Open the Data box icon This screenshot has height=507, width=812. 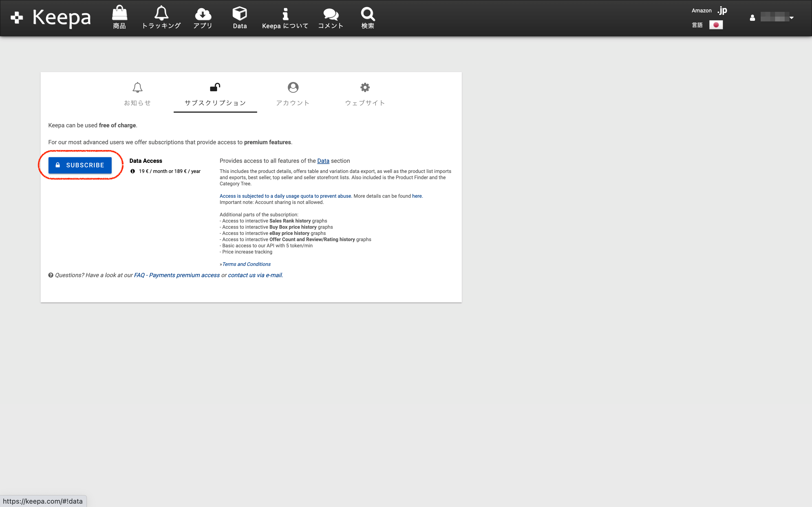240,14
